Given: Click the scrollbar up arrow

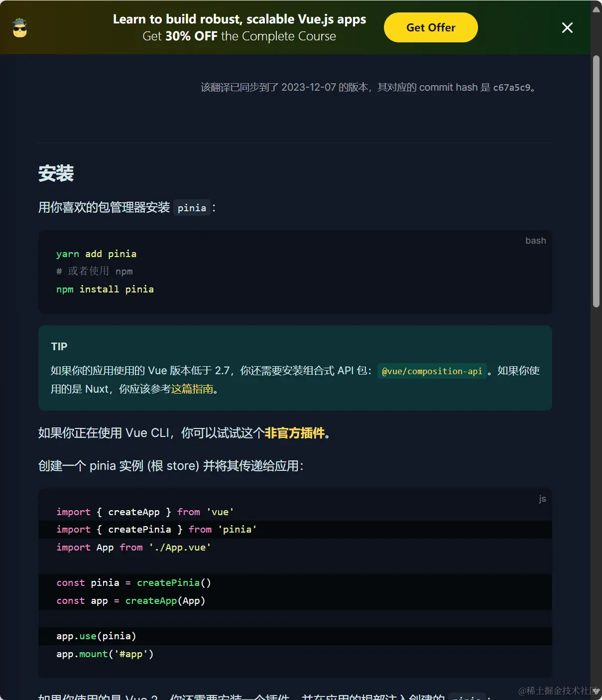Looking at the screenshot, I should coord(596,9).
